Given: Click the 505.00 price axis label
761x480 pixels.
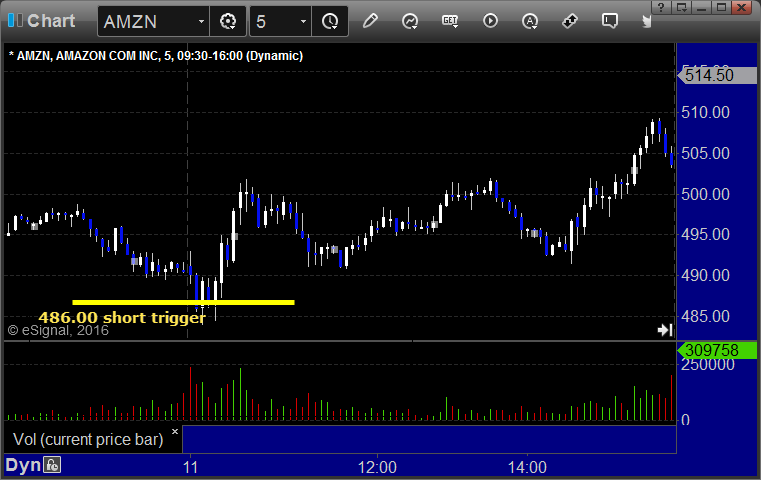Looking at the screenshot, I should tap(705, 153).
